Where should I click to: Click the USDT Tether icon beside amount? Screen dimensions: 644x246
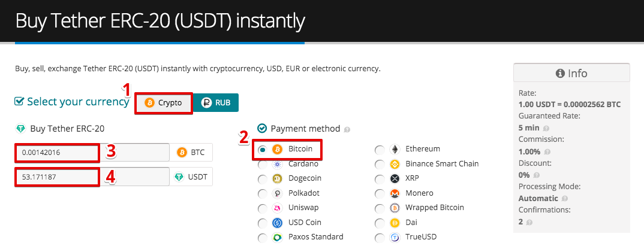[x=179, y=177]
